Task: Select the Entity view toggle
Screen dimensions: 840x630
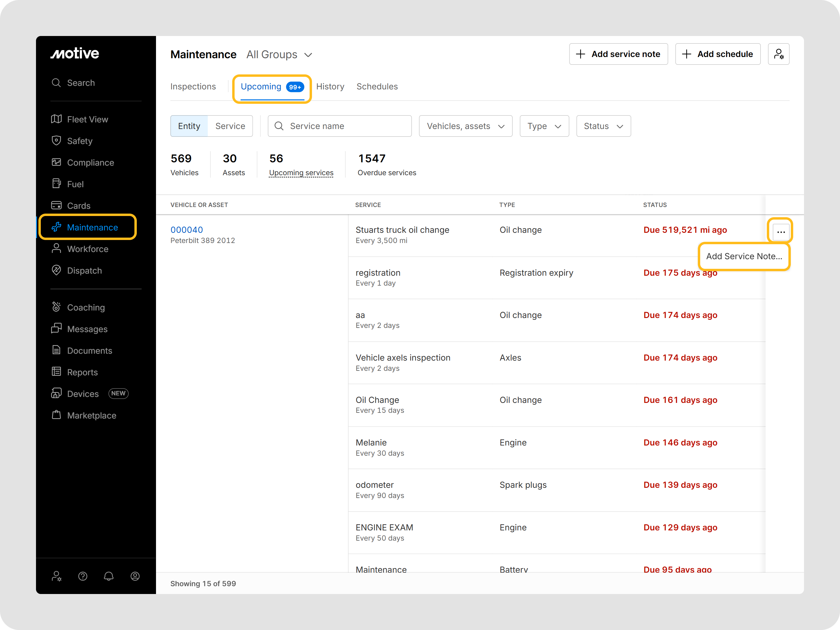Action: tap(189, 126)
